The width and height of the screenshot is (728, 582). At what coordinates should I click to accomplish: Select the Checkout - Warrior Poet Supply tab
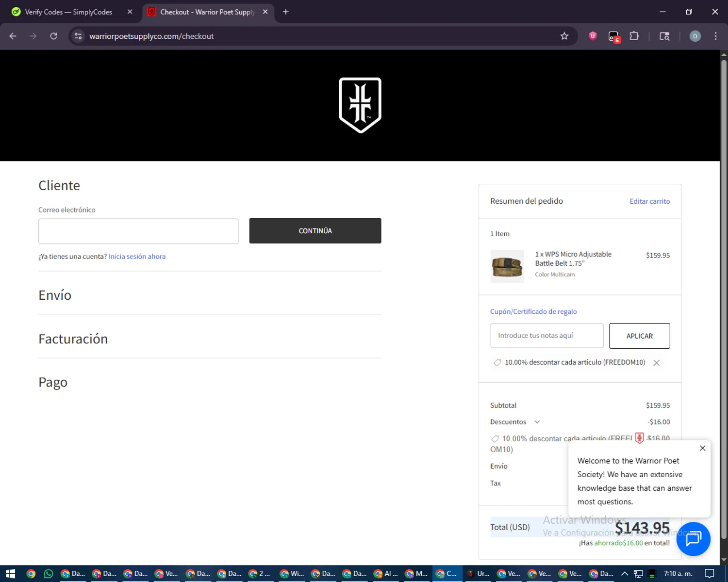pos(208,12)
